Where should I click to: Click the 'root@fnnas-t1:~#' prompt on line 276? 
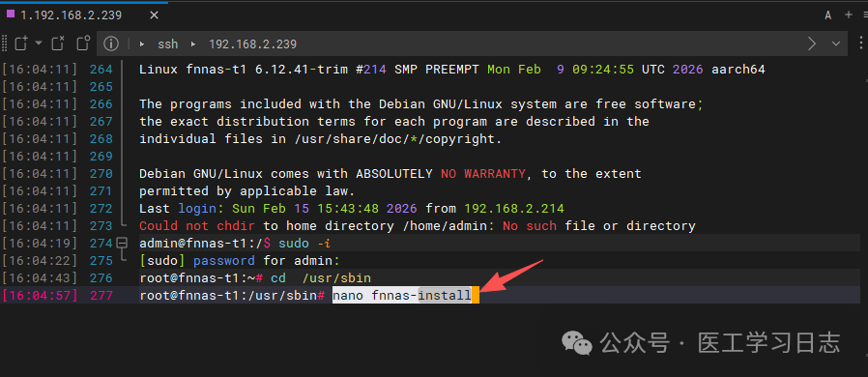(x=201, y=277)
